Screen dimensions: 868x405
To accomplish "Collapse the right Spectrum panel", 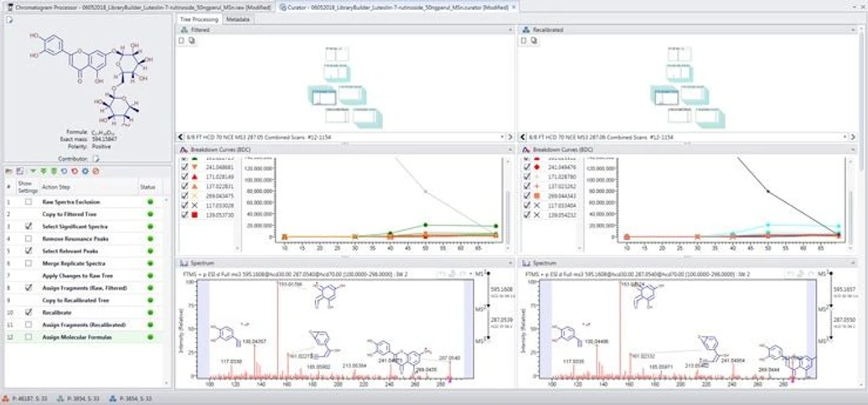I will tap(852, 263).
